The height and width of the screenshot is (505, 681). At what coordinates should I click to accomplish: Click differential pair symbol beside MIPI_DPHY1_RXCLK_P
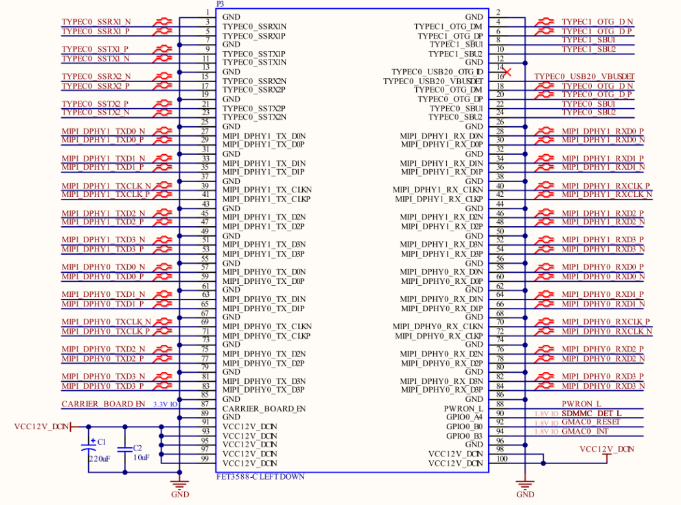click(x=544, y=186)
